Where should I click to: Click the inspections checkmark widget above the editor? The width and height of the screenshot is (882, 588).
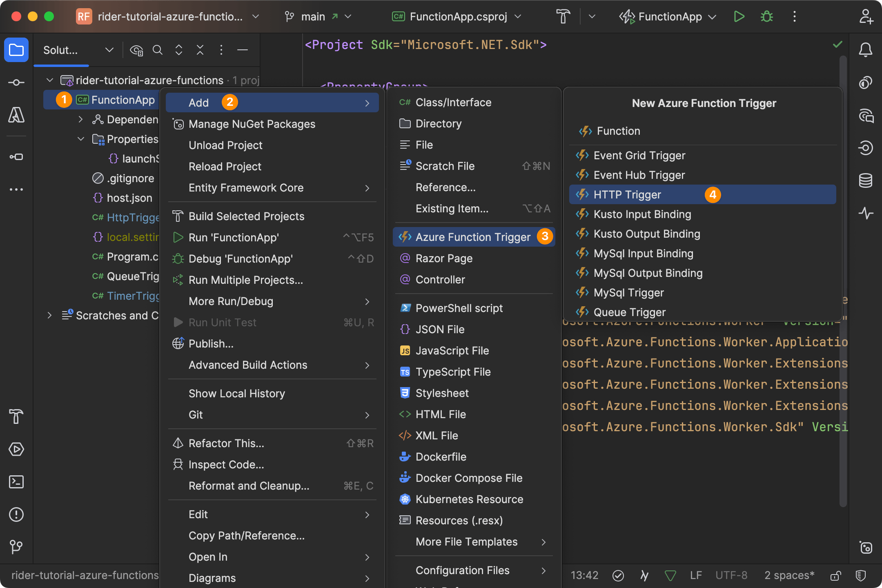[x=838, y=45]
